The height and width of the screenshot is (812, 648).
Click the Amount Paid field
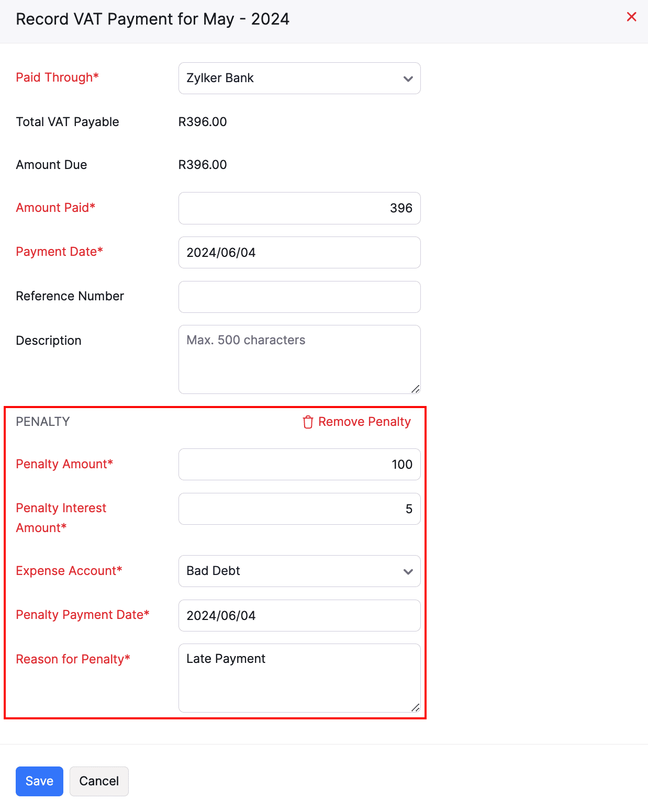pyautogui.click(x=299, y=208)
